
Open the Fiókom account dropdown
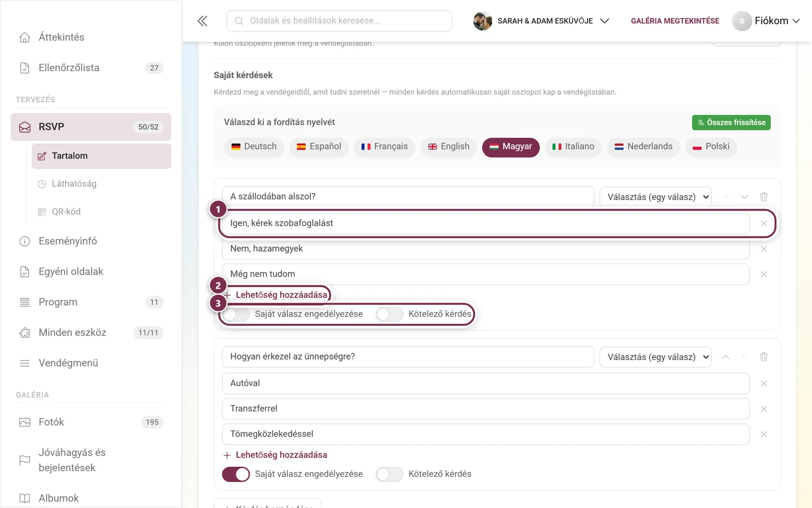766,21
